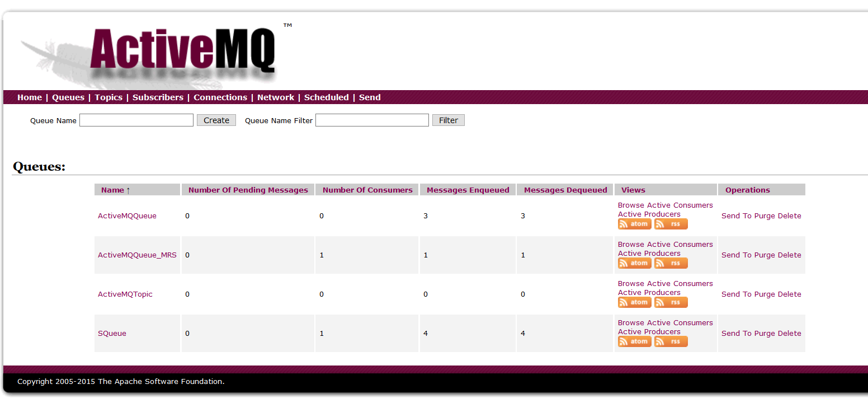The height and width of the screenshot is (417, 868).
Task: Delete the ActiveMQTopic queue
Action: coord(790,294)
